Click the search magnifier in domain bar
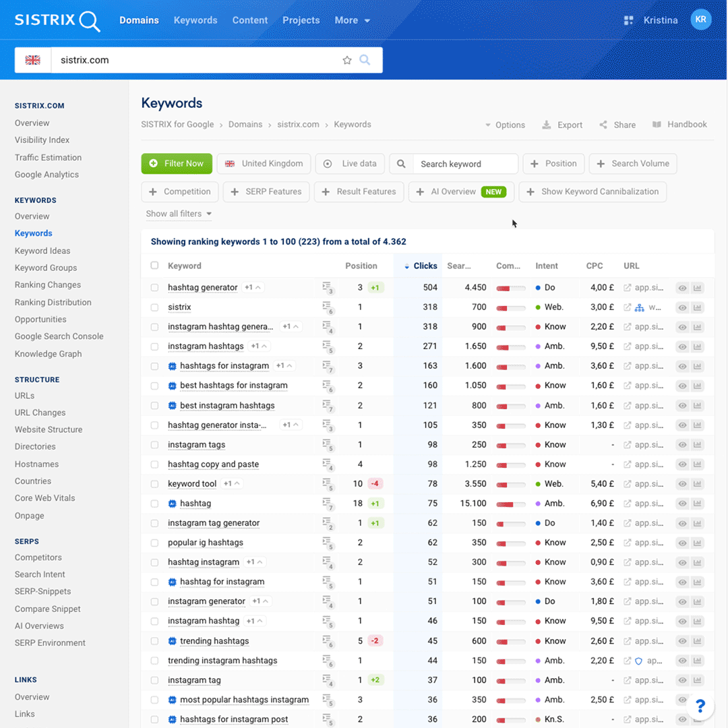Screen dimensions: 728x728 click(365, 60)
